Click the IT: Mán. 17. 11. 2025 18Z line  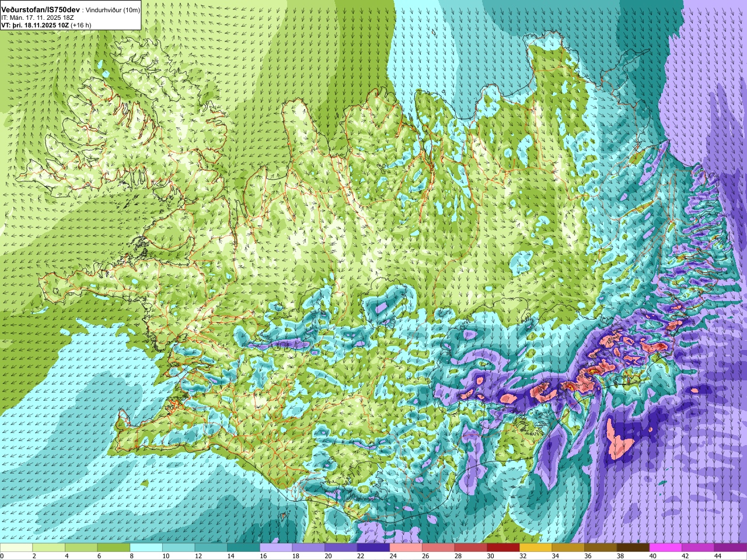coord(37,18)
